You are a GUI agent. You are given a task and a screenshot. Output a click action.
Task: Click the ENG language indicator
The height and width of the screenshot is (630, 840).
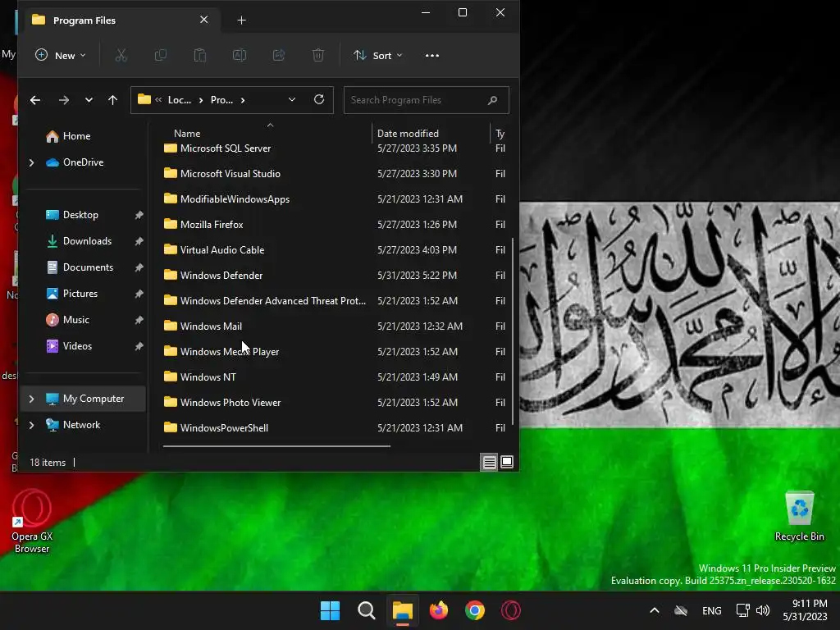[711, 610]
